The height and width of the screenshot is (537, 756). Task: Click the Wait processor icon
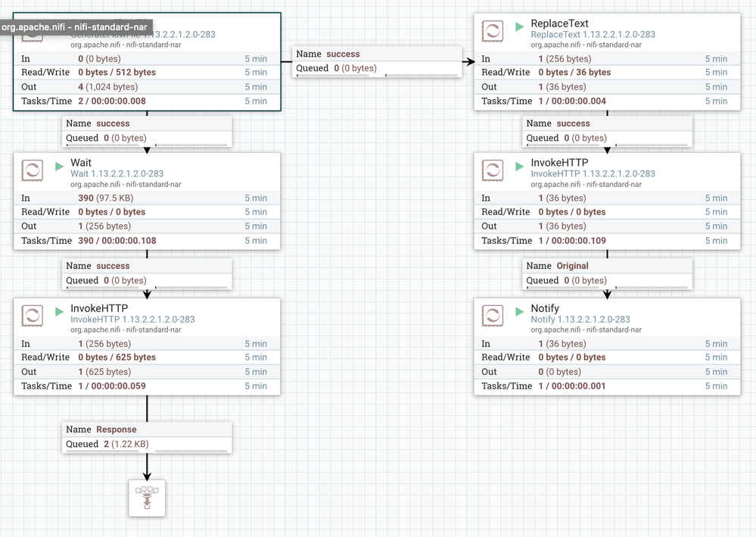point(33,170)
